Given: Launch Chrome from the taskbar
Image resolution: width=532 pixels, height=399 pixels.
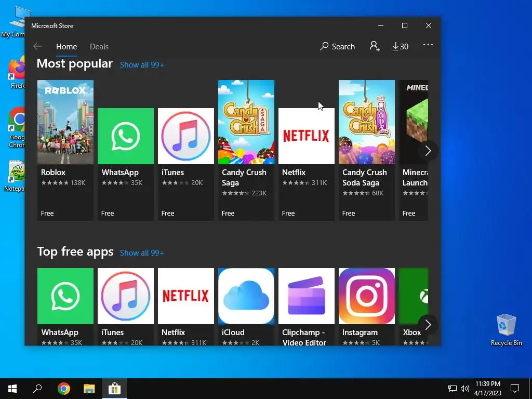Looking at the screenshot, I should coord(63,389).
